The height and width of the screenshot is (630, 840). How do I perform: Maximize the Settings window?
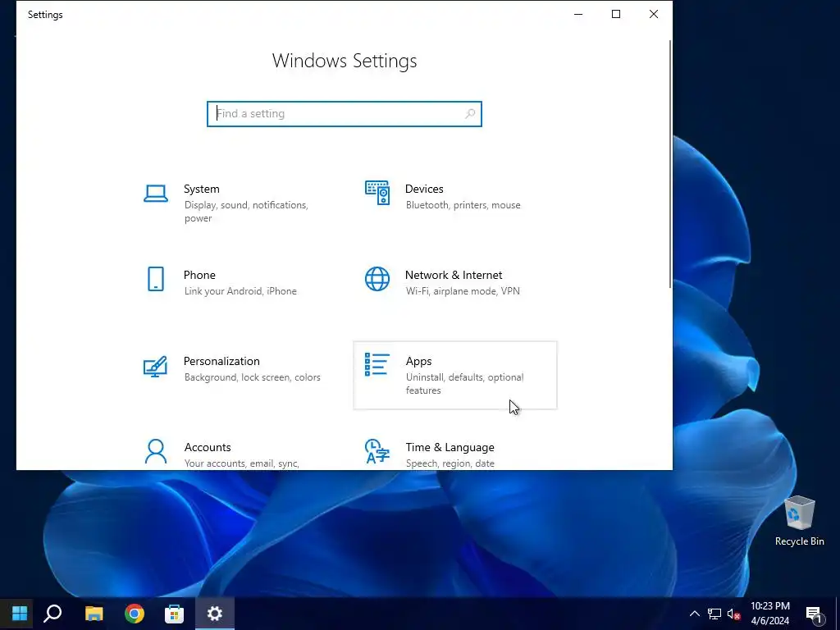pos(616,15)
